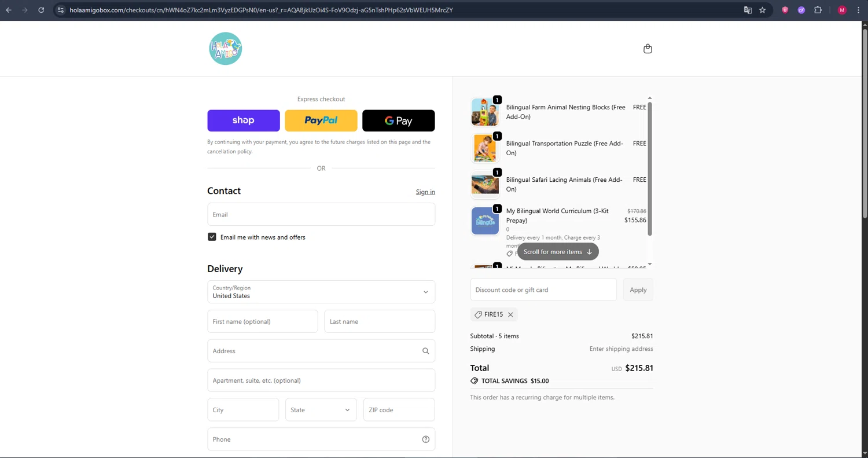Click the $155.86 curriculum price
Screen dimensions: 868x458
click(x=635, y=220)
